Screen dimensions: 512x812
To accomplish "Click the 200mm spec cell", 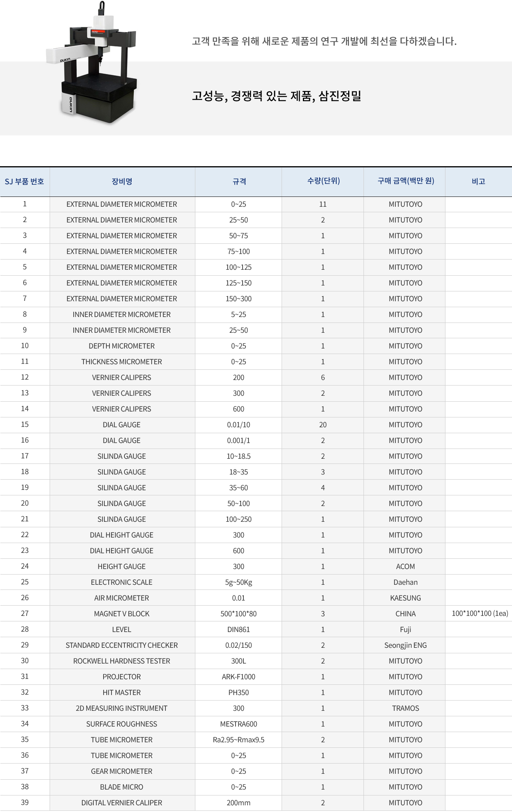I will (239, 803).
